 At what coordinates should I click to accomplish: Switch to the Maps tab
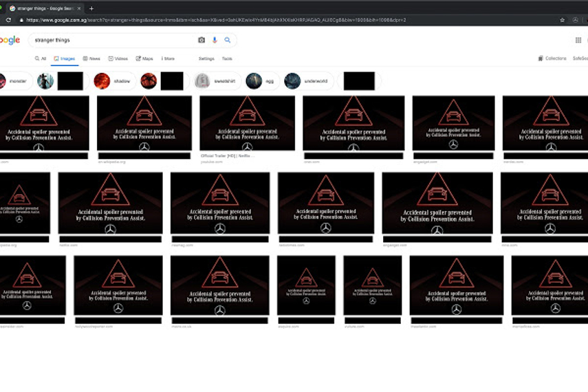[x=145, y=59]
